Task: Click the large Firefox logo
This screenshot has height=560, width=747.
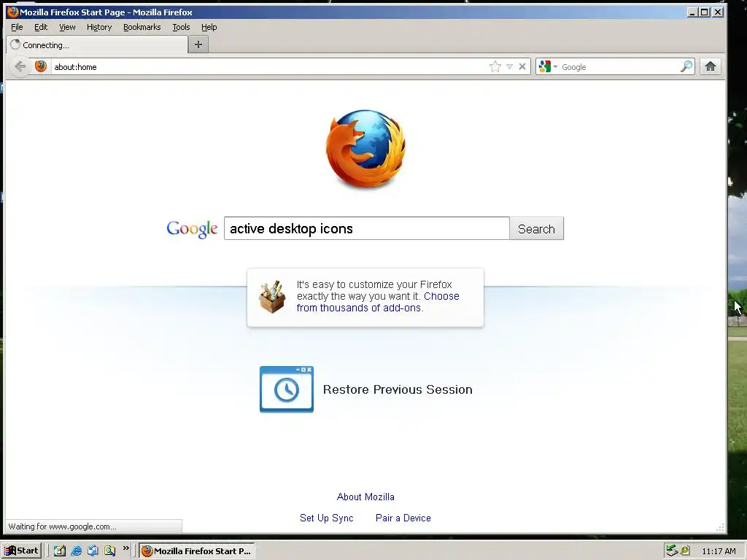Action: click(365, 149)
